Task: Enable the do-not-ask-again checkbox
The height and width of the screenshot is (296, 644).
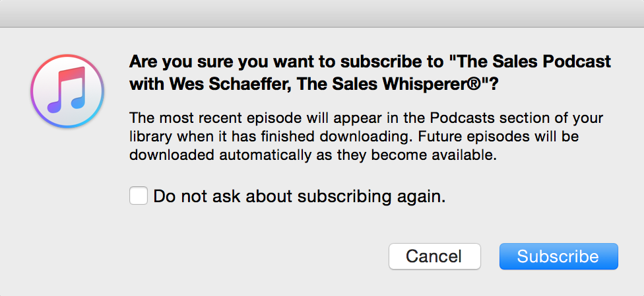Action: click(x=139, y=196)
